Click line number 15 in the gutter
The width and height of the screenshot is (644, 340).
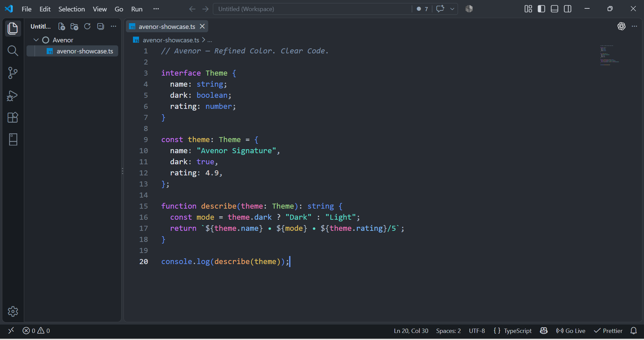coord(144,206)
